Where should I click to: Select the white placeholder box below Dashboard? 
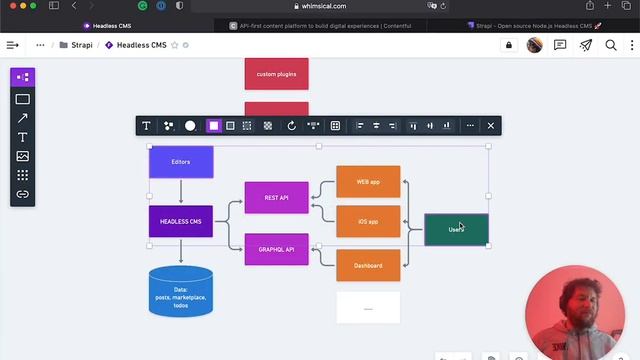pos(368,307)
